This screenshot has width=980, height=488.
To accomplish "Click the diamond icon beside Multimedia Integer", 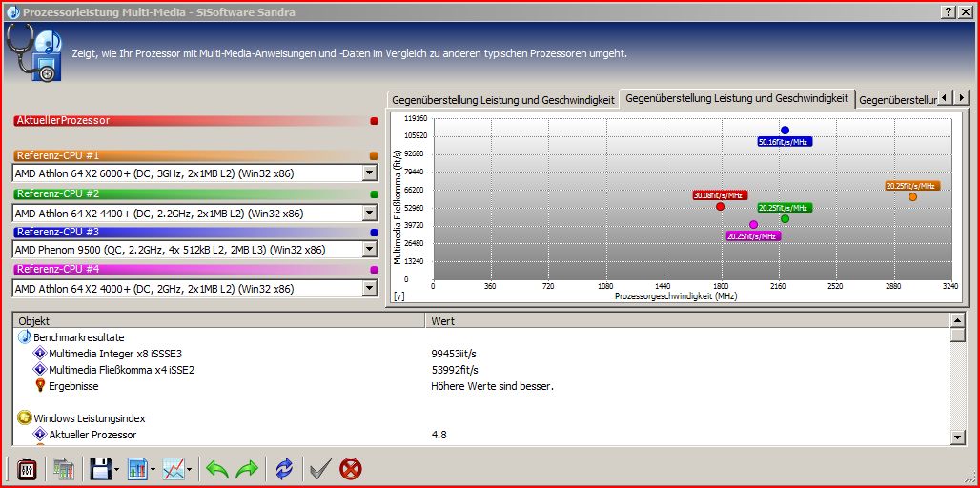I will coord(40,354).
